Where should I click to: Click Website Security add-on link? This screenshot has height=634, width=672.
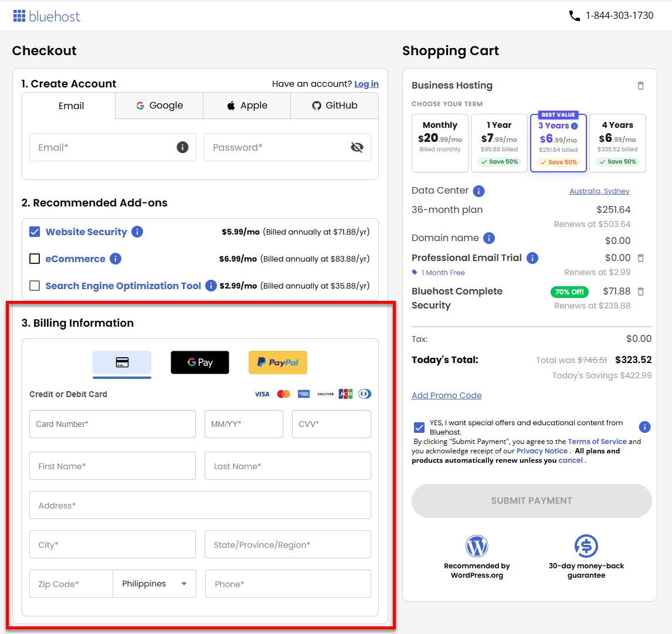click(x=86, y=232)
